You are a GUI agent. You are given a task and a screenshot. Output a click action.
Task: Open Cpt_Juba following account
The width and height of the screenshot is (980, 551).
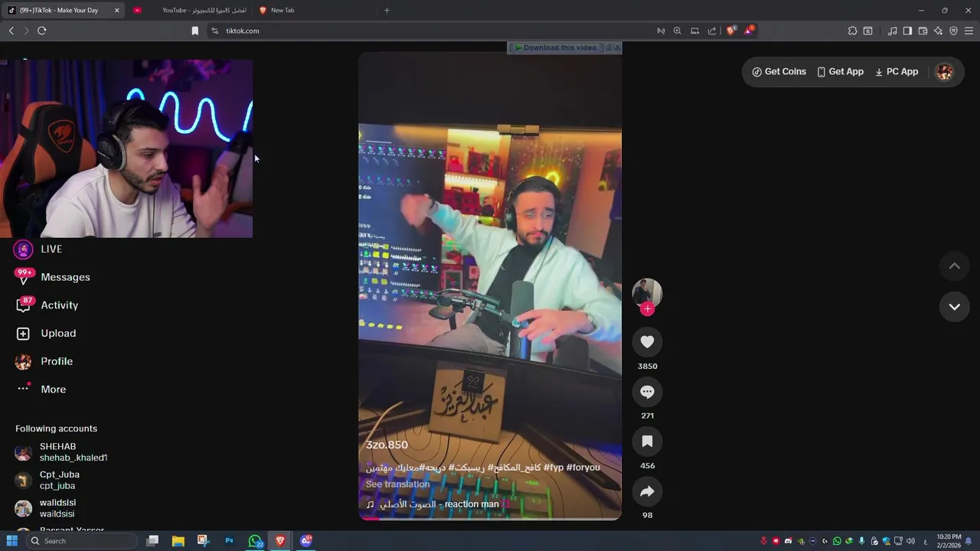click(47, 480)
